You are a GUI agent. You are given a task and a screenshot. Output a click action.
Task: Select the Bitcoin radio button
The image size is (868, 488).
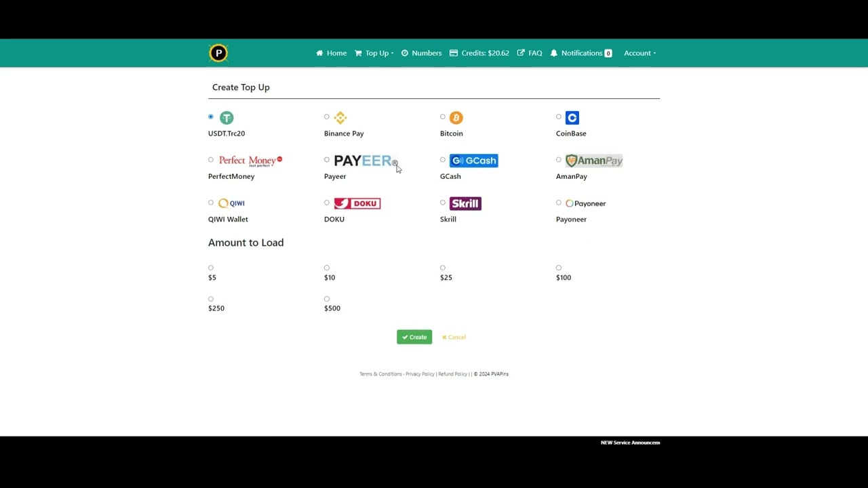443,117
